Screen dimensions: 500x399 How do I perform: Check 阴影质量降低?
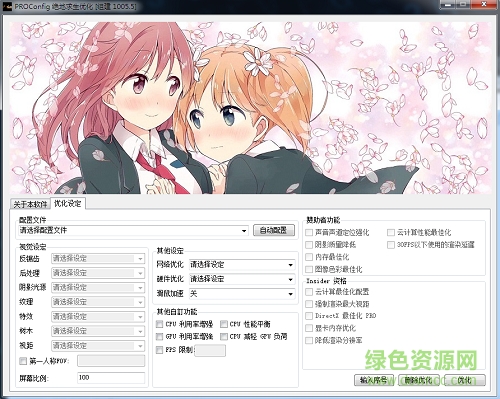coord(309,245)
